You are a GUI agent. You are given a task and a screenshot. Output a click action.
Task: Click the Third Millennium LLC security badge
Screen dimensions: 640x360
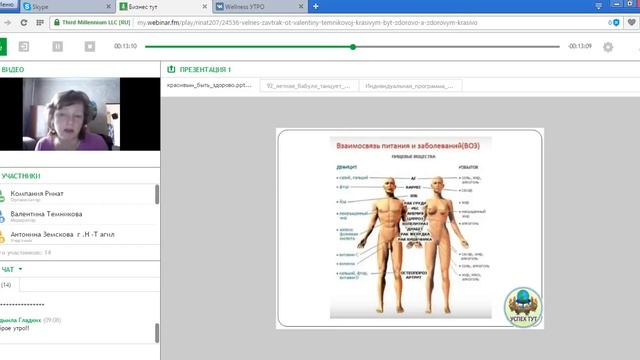pos(92,23)
